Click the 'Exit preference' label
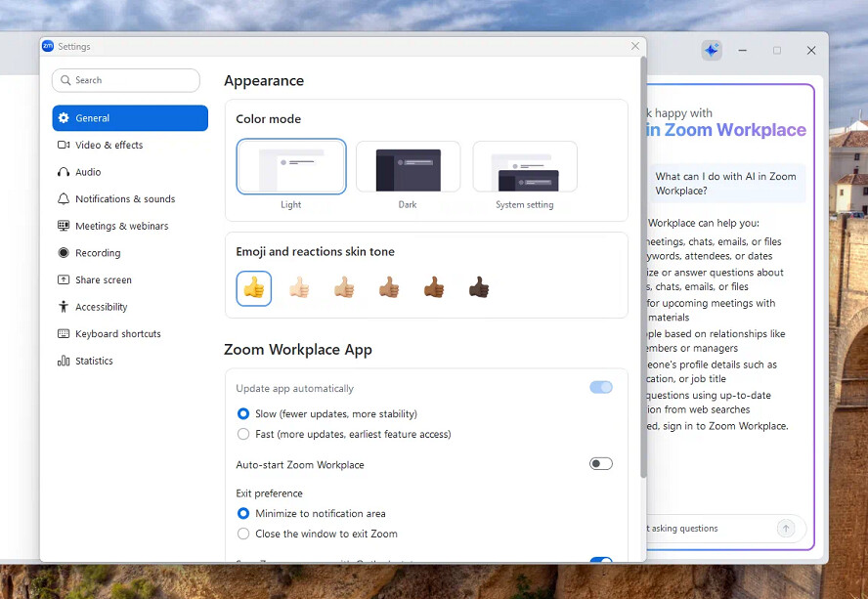 pyautogui.click(x=269, y=493)
